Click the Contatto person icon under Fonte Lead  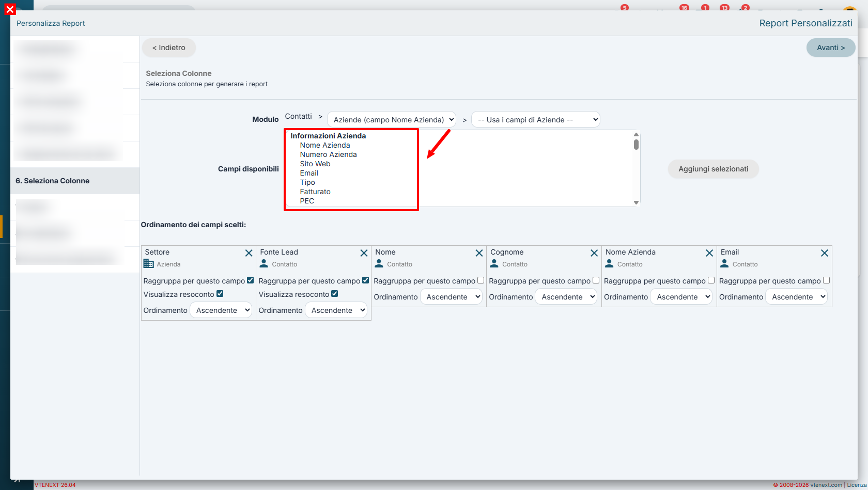(264, 264)
